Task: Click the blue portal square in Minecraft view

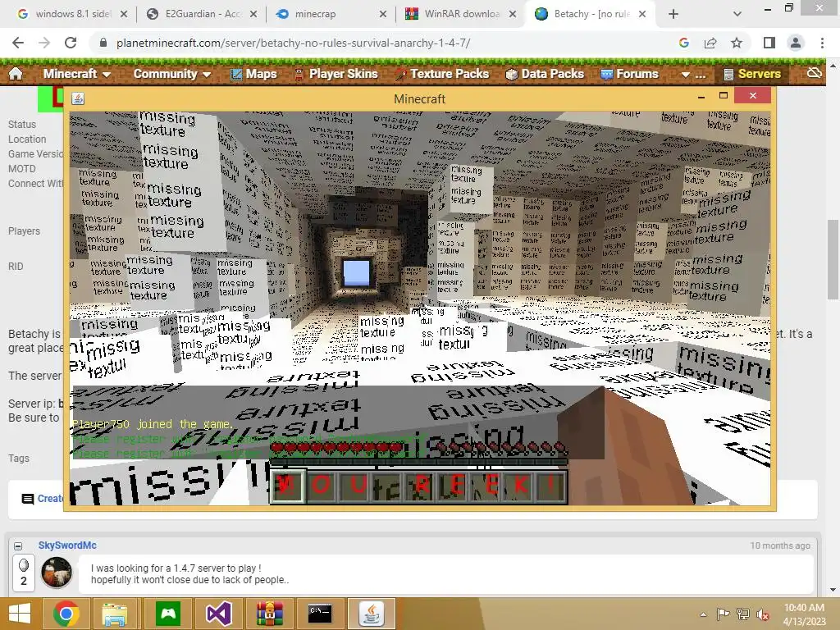Action: coord(356,272)
